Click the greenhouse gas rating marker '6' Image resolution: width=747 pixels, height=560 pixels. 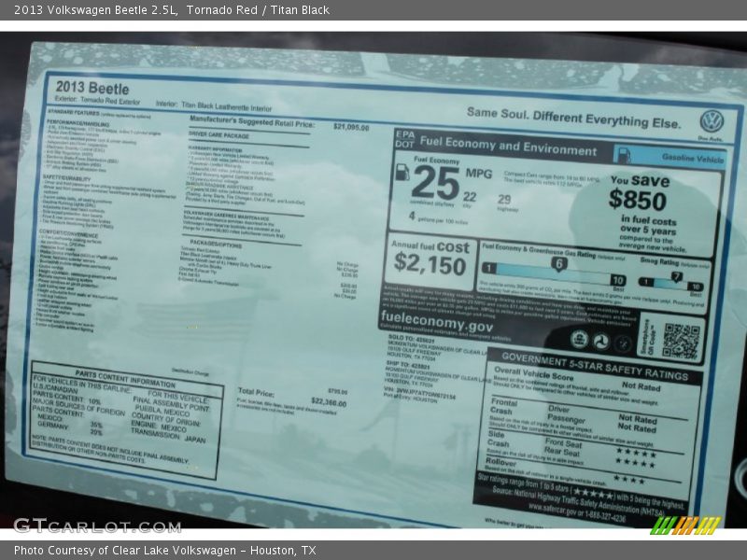click(558, 264)
